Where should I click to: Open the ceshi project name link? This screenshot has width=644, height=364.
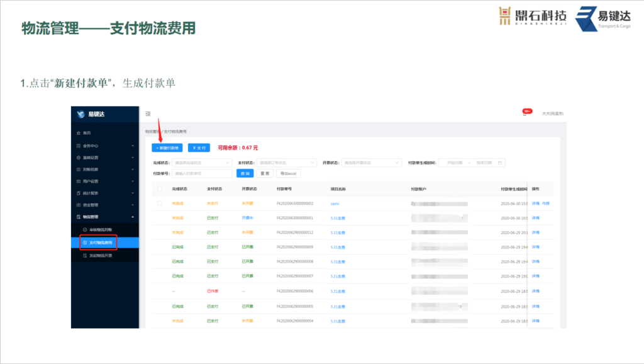[335, 203]
